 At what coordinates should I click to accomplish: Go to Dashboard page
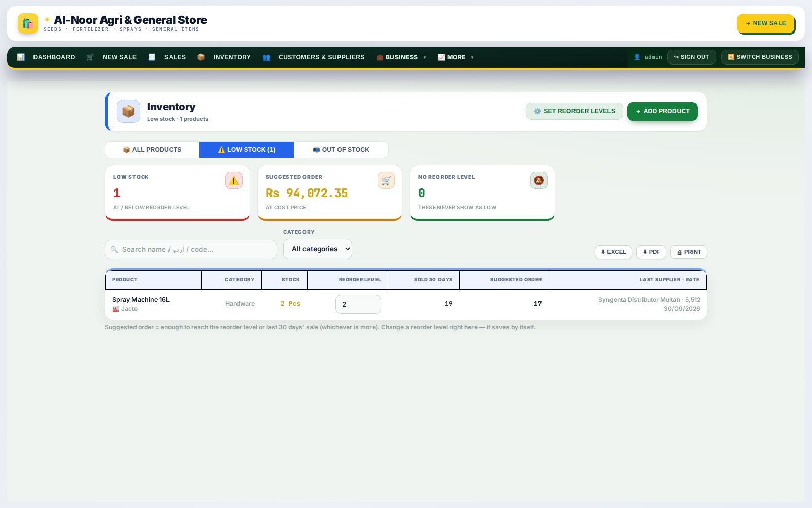[x=54, y=57]
